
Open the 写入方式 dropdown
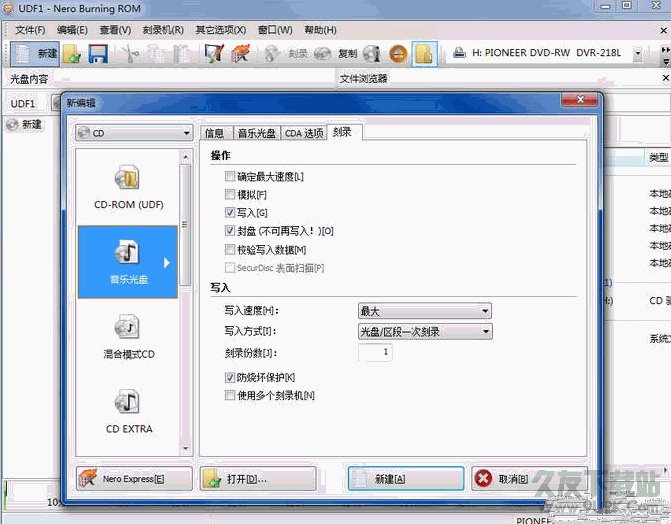click(425, 331)
